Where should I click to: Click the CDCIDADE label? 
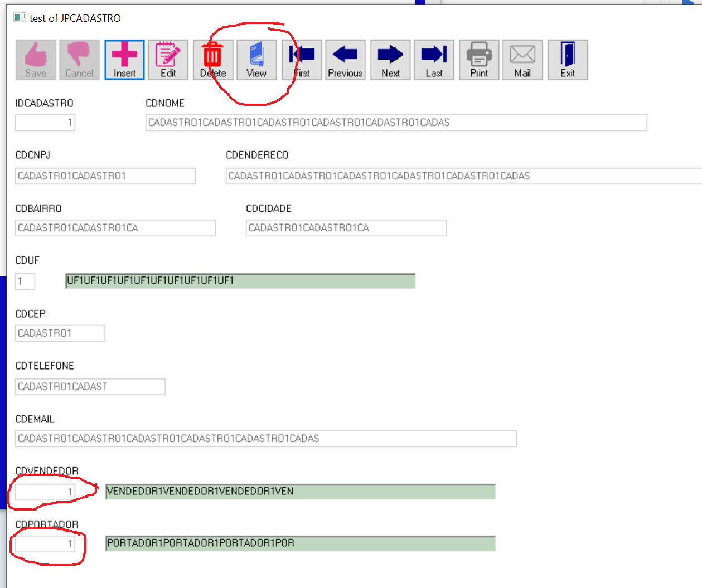click(x=269, y=208)
